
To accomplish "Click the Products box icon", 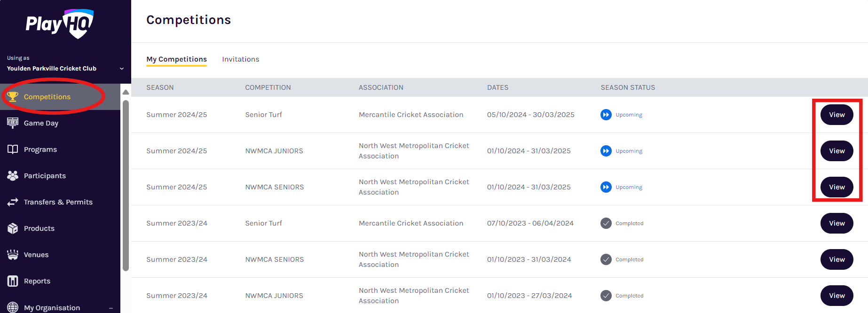I will pos(13,228).
